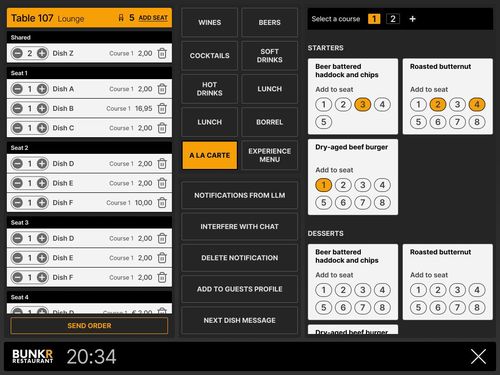Increase Dish D quantity under Seat 2
The height and width of the screenshot is (375, 500).
42,164
